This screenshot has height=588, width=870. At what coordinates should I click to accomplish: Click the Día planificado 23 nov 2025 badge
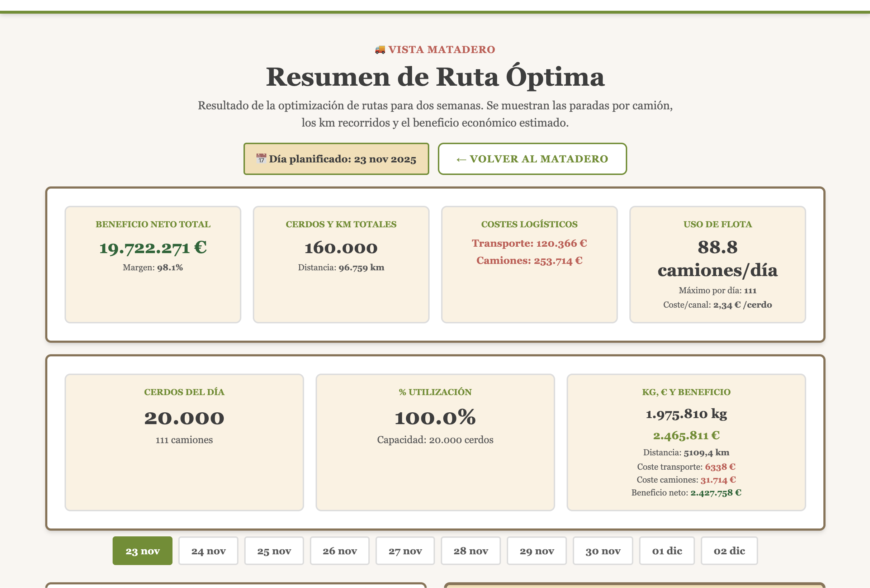click(336, 159)
